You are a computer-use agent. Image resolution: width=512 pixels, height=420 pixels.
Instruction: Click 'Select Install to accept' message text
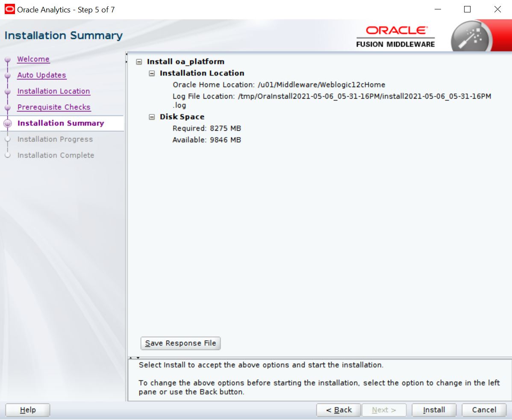coord(261,365)
